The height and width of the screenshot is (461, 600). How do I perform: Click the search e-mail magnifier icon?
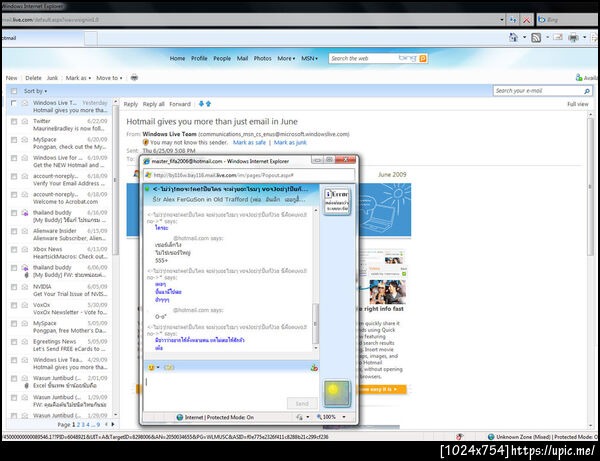(587, 91)
